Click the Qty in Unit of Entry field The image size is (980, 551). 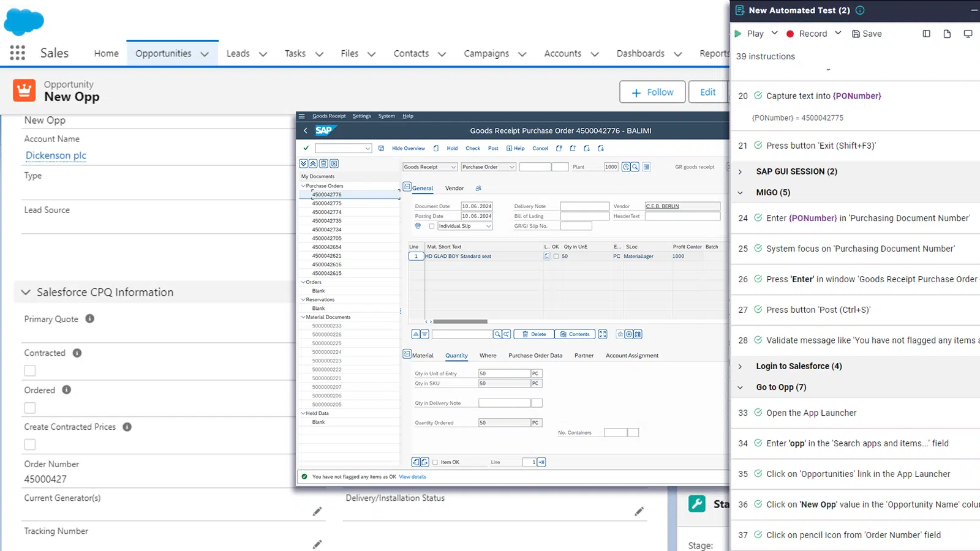[504, 373]
